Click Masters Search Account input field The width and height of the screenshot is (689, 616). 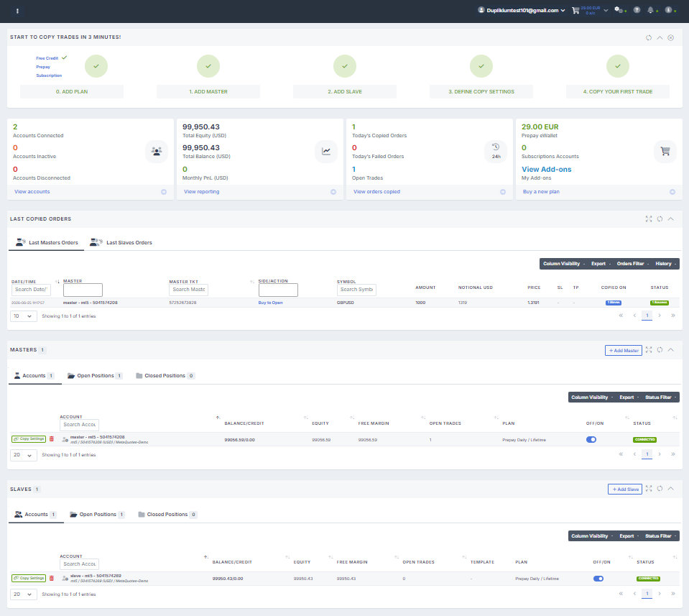pos(79,426)
